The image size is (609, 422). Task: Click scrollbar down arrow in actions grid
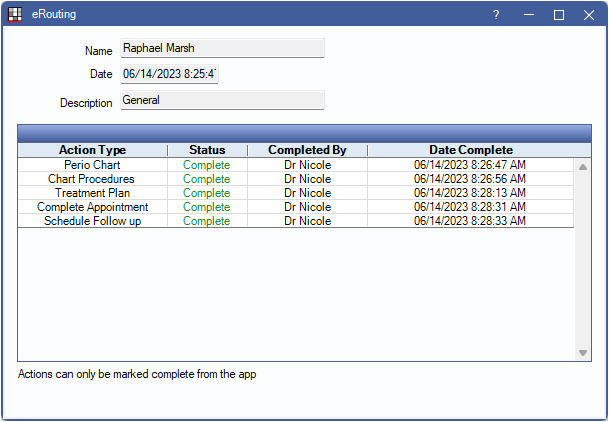tap(583, 353)
